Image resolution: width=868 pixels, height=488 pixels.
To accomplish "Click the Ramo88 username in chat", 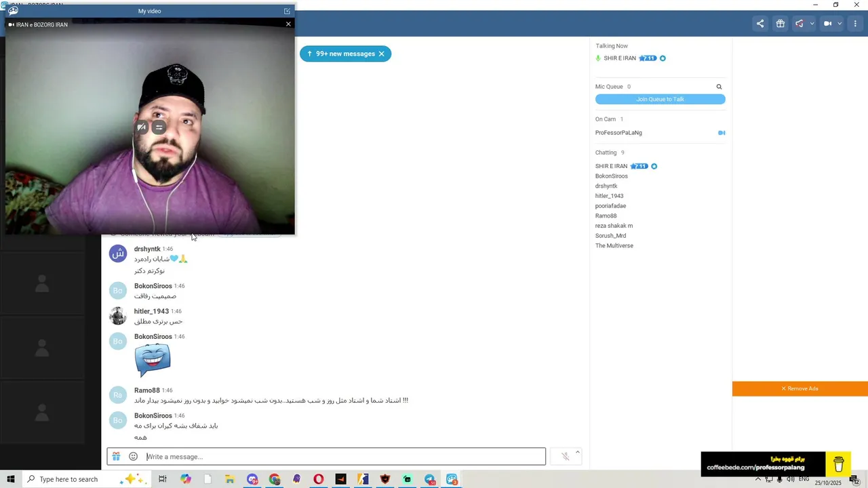I will click(x=147, y=390).
